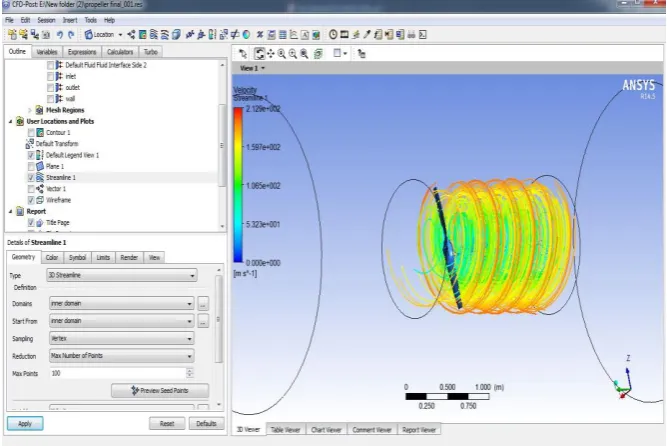Click Preview Seed Points button
This screenshot has height=446, width=667.
tap(160, 390)
